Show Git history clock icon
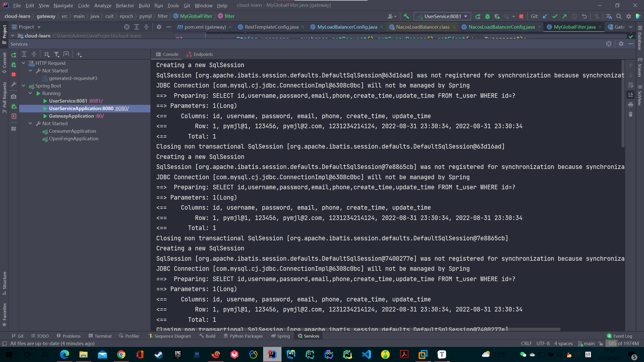 pos(574,16)
